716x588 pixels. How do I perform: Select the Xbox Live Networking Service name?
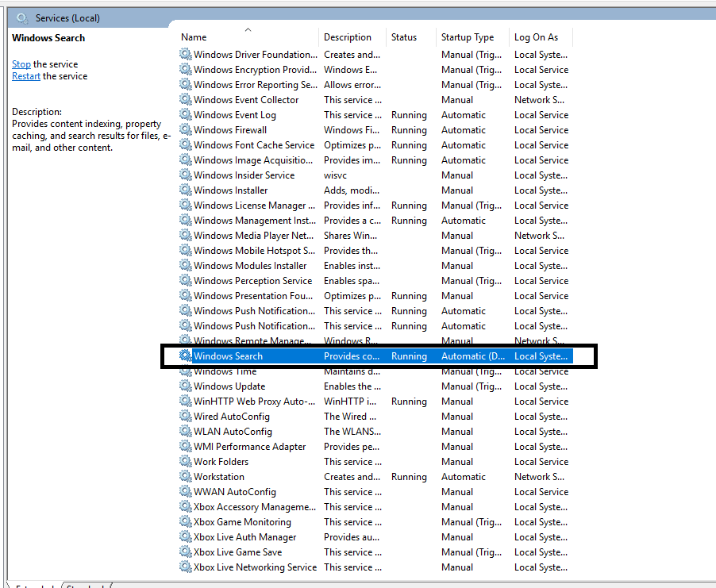[255, 567]
